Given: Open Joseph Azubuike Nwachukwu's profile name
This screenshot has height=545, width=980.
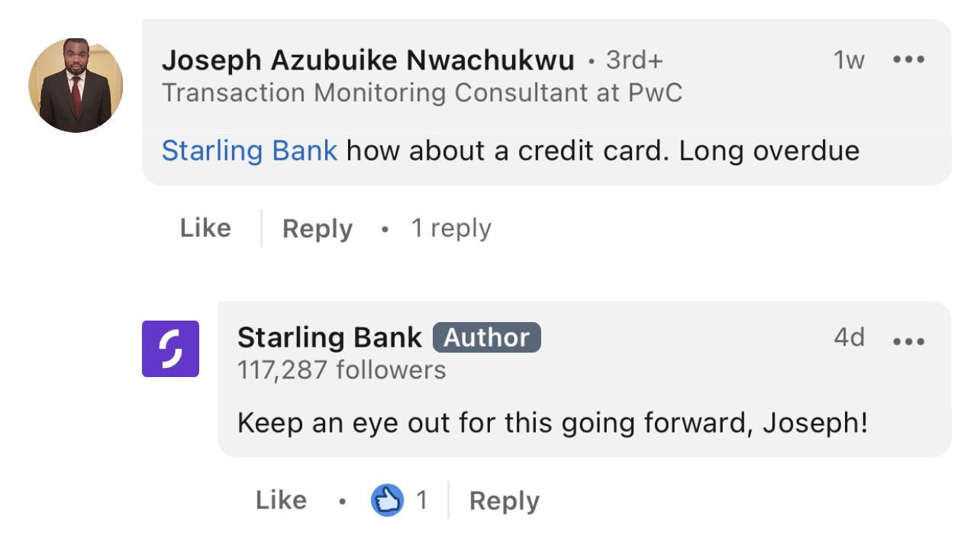Looking at the screenshot, I should click(x=368, y=60).
